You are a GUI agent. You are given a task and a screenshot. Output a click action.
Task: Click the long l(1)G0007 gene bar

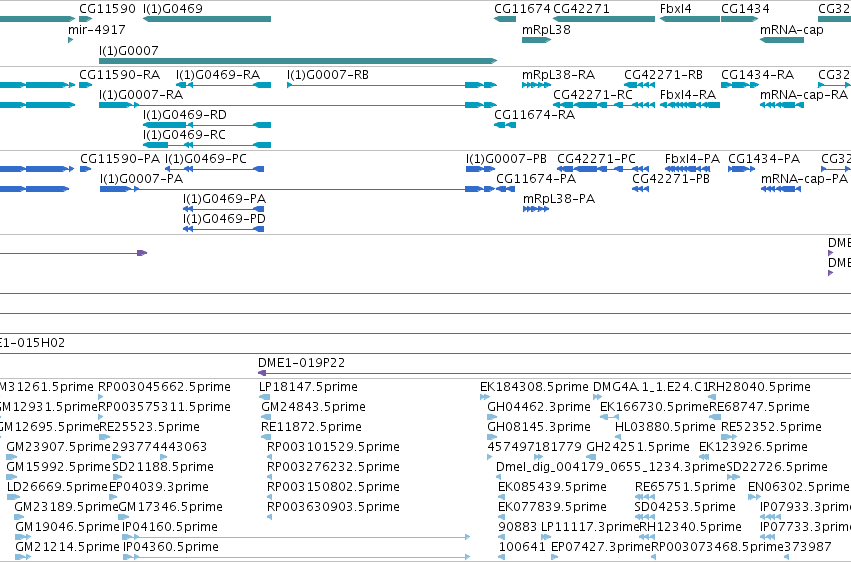(x=298, y=61)
